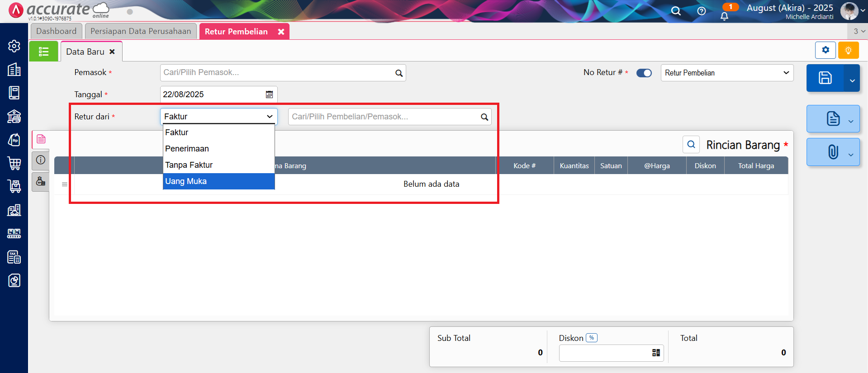Open the cash and bank module icon
Image resolution: width=868 pixels, height=373 pixels.
[14, 116]
